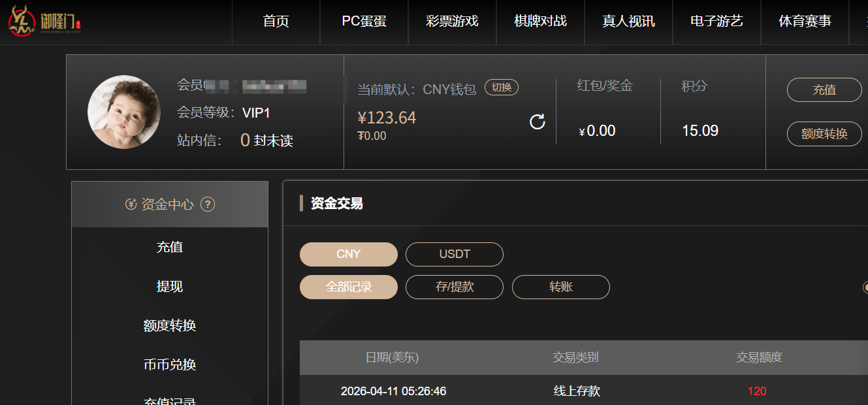Click the yen coin icon beside 资金中心

tap(131, 204)
